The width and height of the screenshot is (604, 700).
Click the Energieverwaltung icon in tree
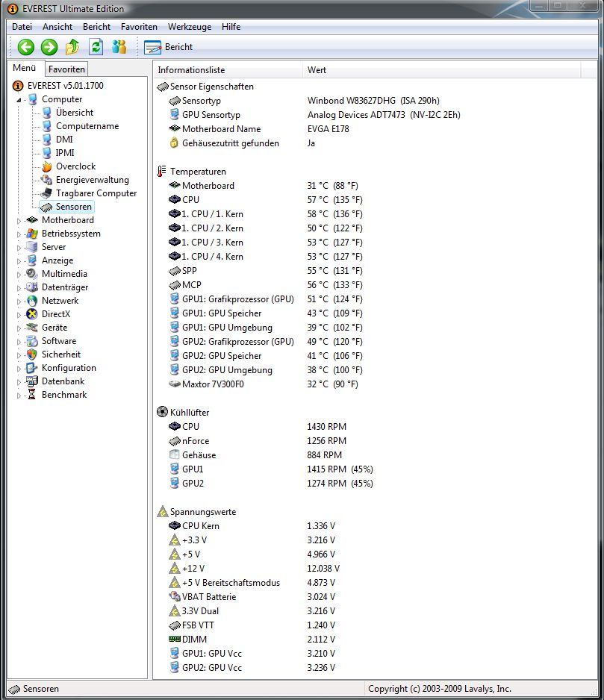(x=46, y=180)
